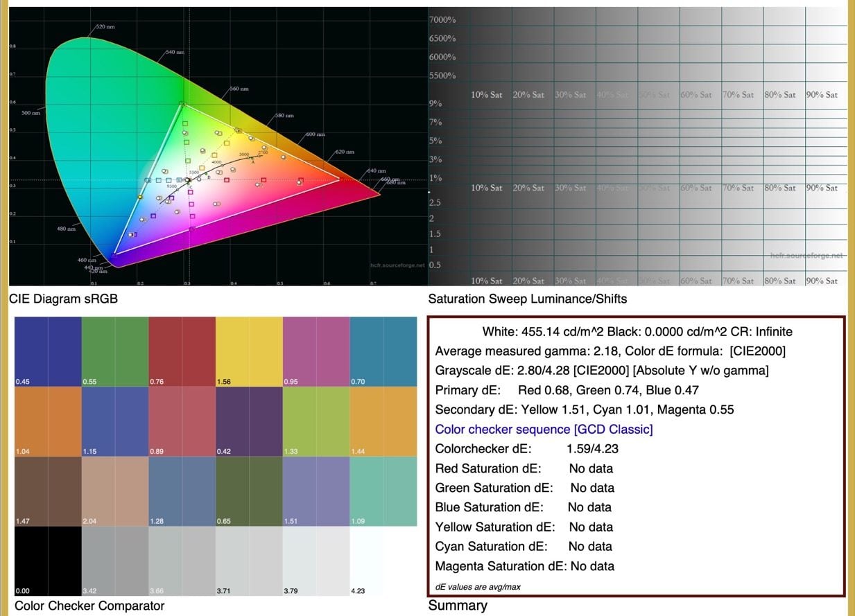Click the Grayscale dE summary line
This screenshot has width=855, height=616.
(x=601, y=371)
